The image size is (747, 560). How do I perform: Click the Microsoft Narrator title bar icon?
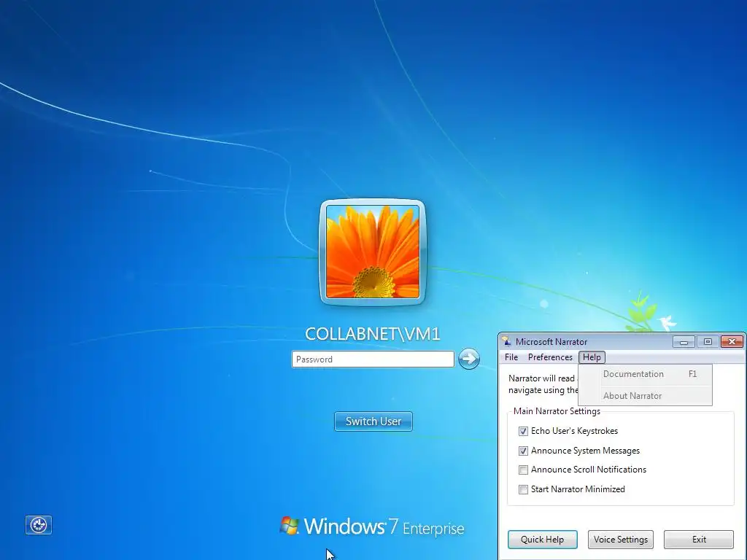point(506,341)
